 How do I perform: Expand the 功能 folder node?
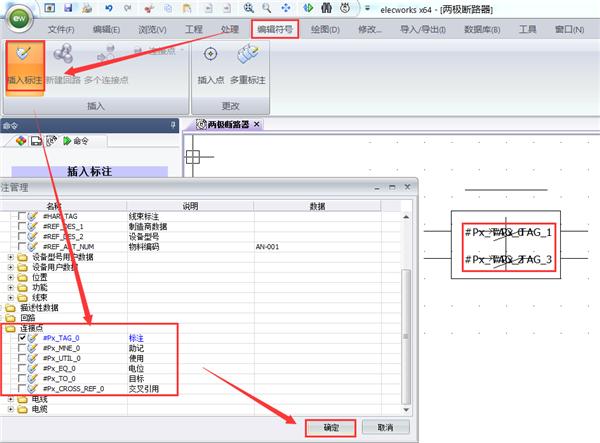click(x=11, y=287)
